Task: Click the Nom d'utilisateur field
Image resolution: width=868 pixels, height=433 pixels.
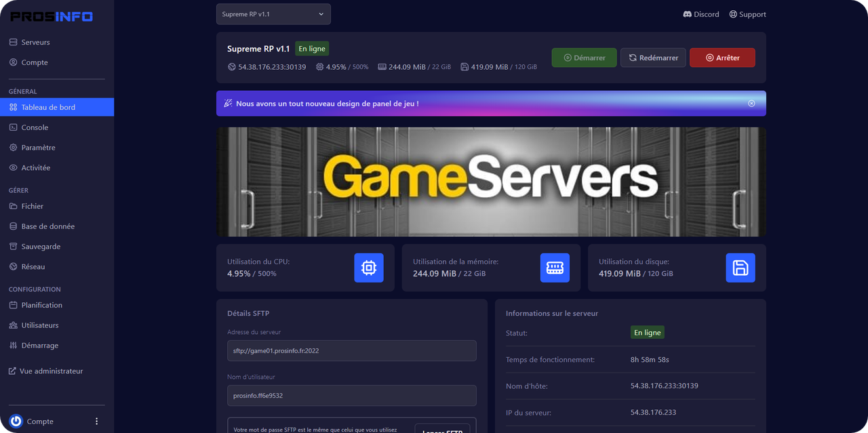Action: pyautogui.click(x=352, y=396)
